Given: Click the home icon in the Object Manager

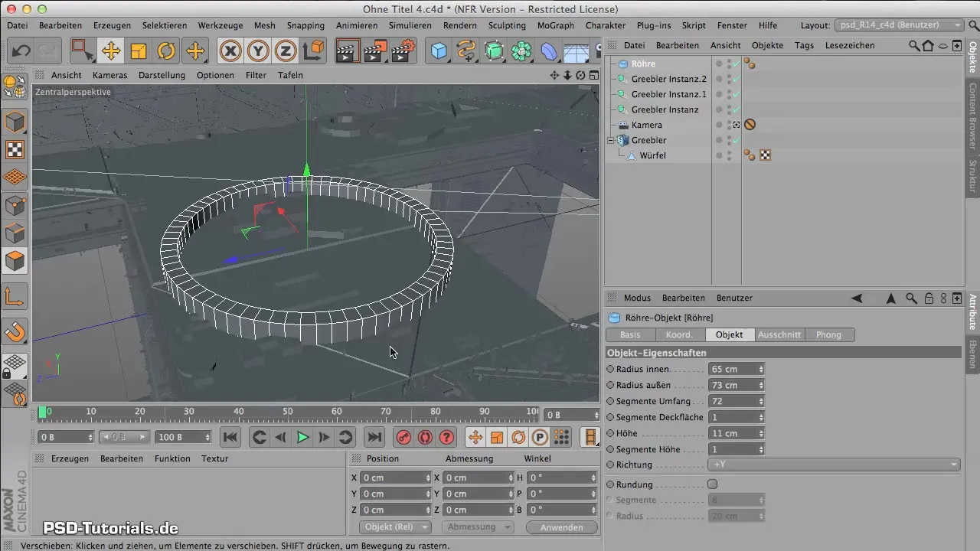Looking at the screenshot, I should pos(929,45).
